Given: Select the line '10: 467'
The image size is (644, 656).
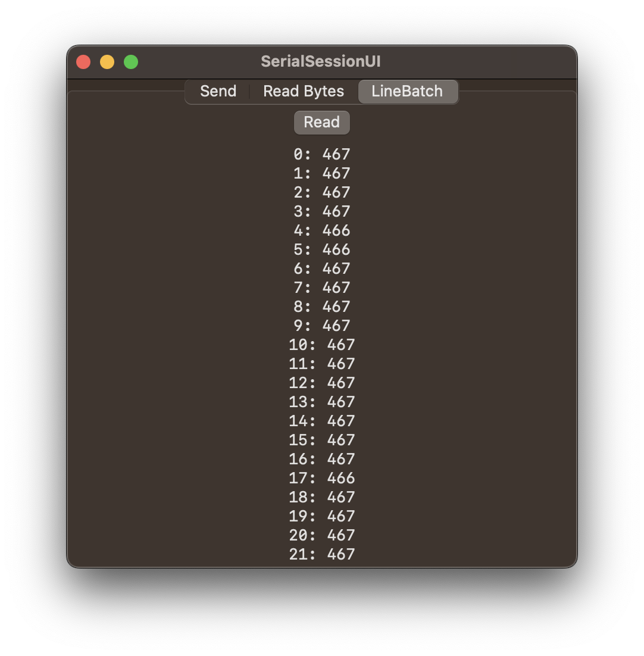Looking at the screenshot, I should point(321,345).
